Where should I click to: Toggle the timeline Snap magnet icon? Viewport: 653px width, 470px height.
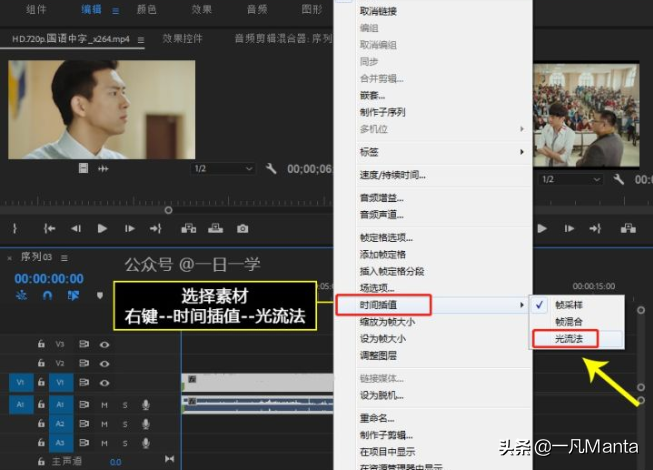point(47,295)
